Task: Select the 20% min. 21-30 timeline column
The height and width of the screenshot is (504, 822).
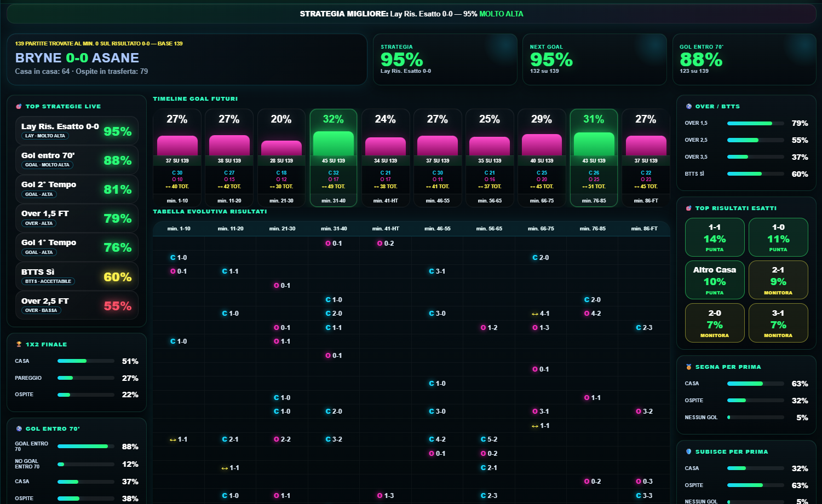Action: (281, 158)
